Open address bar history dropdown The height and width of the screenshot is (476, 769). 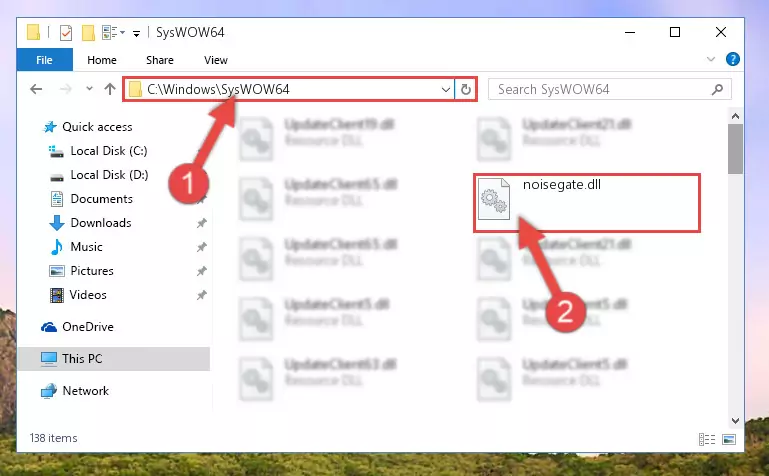445,89
